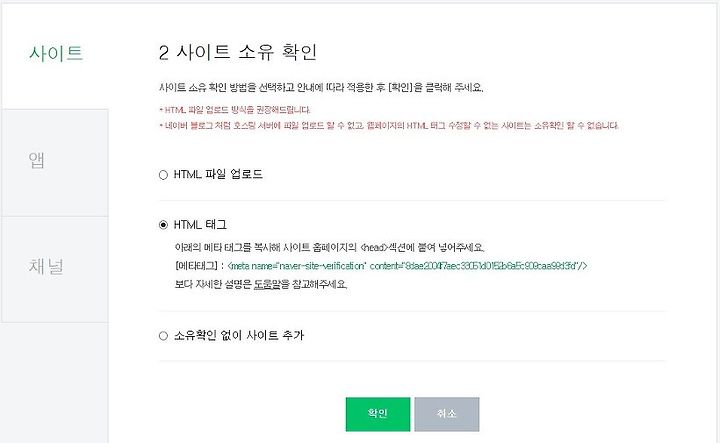This screenshot has width=720, height=443.
Task: Click the green 확인 button
Action: 378,414
